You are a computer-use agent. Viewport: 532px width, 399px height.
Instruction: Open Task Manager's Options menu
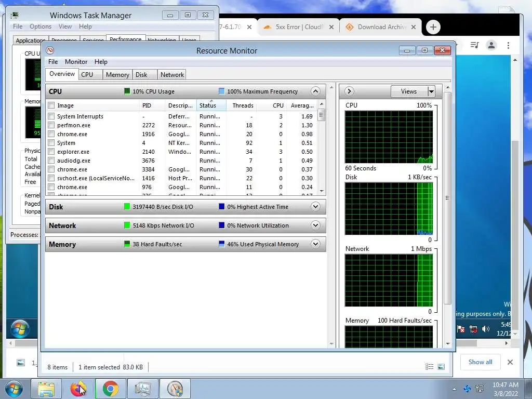(41, 26)
